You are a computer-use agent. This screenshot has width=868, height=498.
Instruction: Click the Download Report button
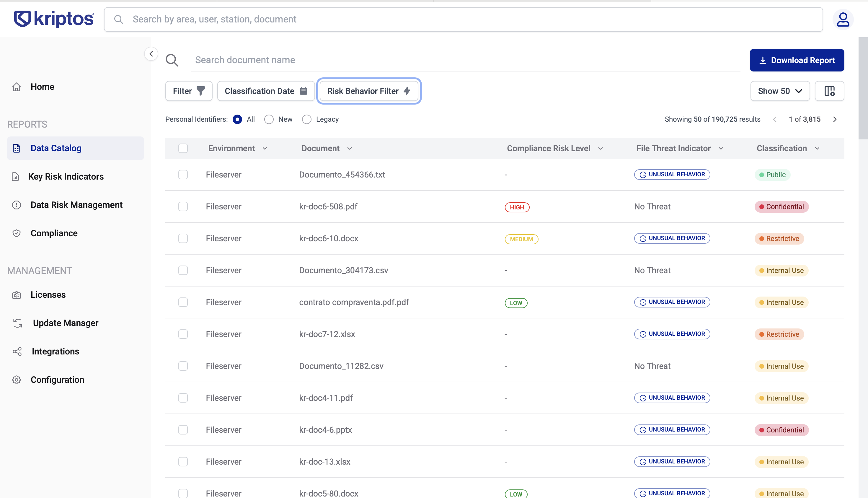click(x=797, y=60)
